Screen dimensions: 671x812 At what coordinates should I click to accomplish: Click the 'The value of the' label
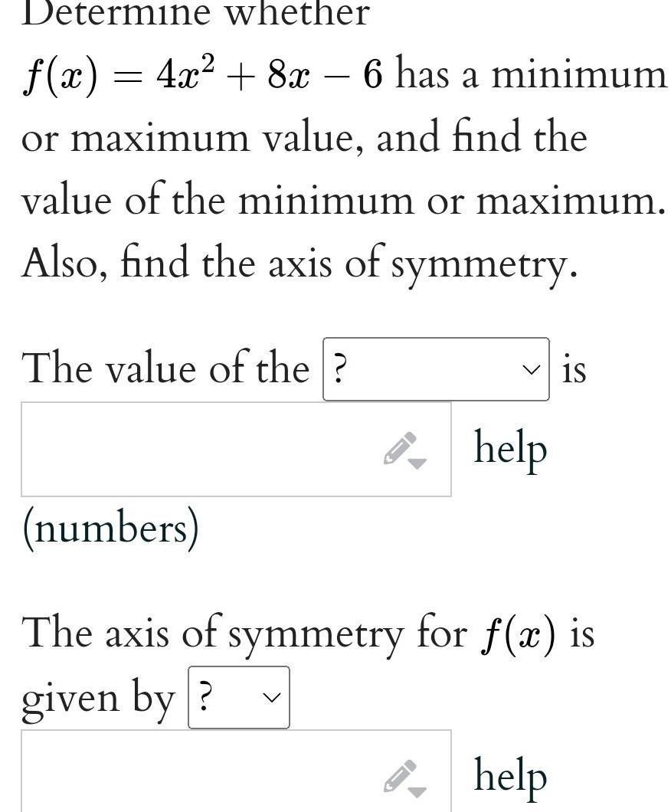(x=165, y=369)
